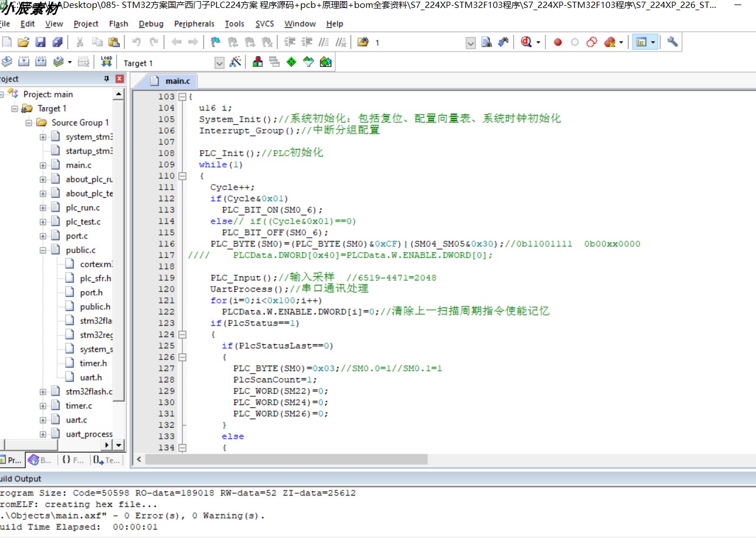Open the window view dropdown arrow

(x=653, y=42)
